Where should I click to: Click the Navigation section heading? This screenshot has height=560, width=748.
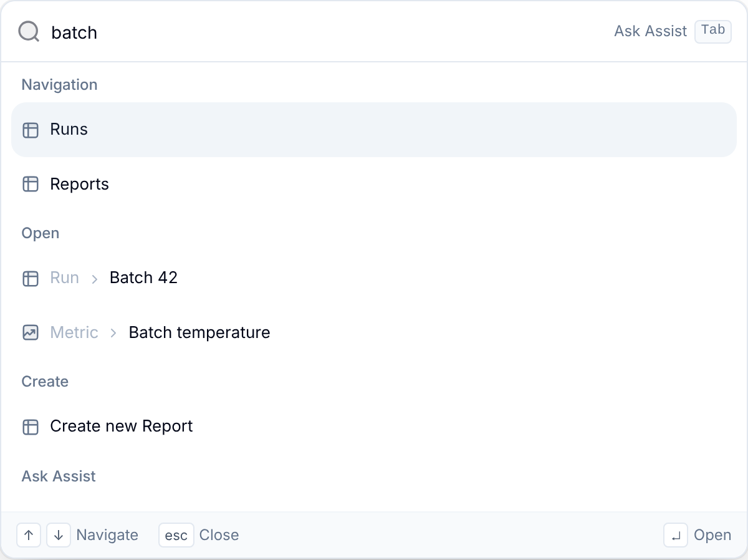click(x=59, y=85)
